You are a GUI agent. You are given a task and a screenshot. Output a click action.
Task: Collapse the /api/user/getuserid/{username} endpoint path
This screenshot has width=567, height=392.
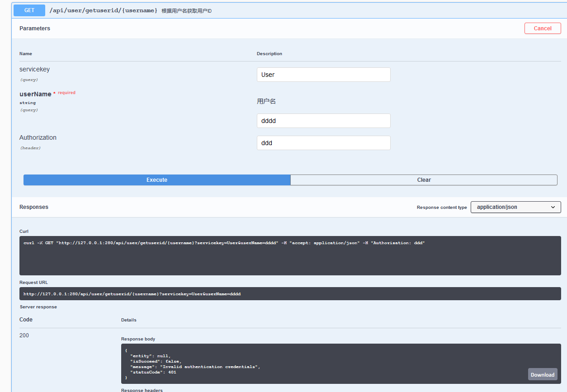point(104,10)
